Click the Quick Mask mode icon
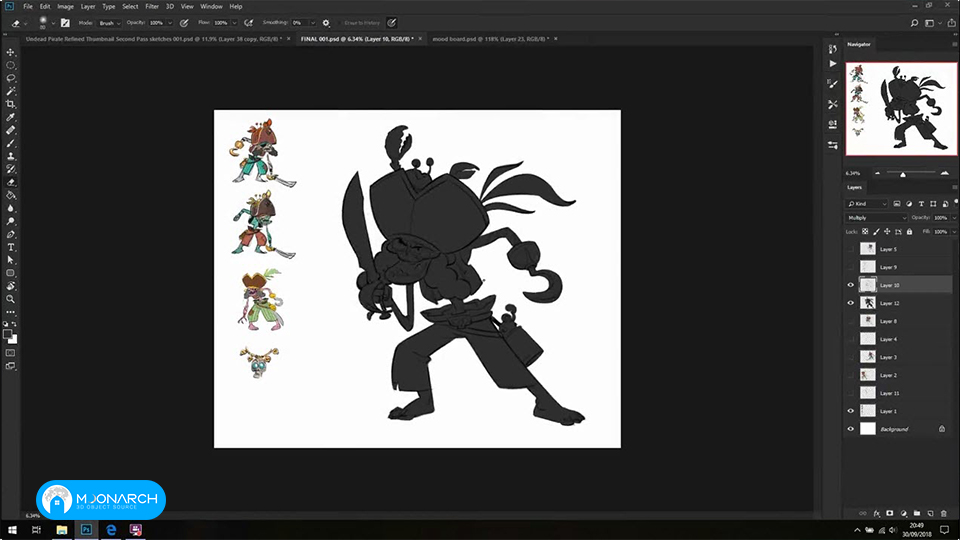960x540 pixels. (x=10, y=353)
